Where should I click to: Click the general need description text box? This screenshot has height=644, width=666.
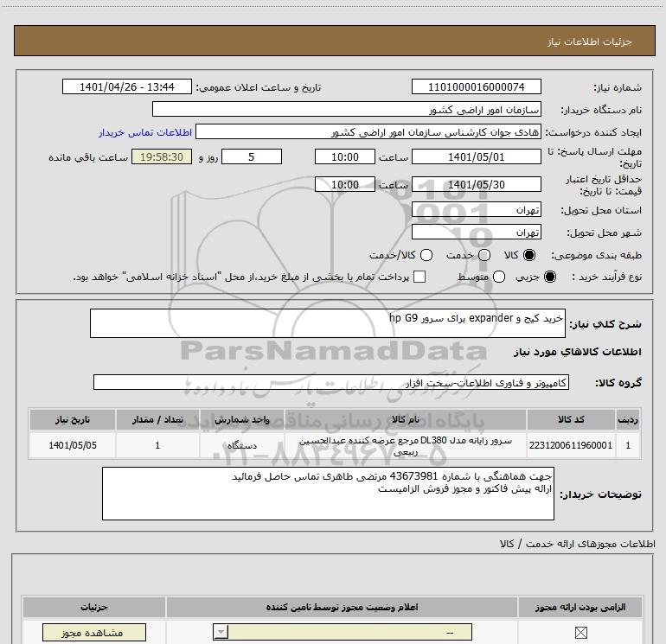coord(328,323)
